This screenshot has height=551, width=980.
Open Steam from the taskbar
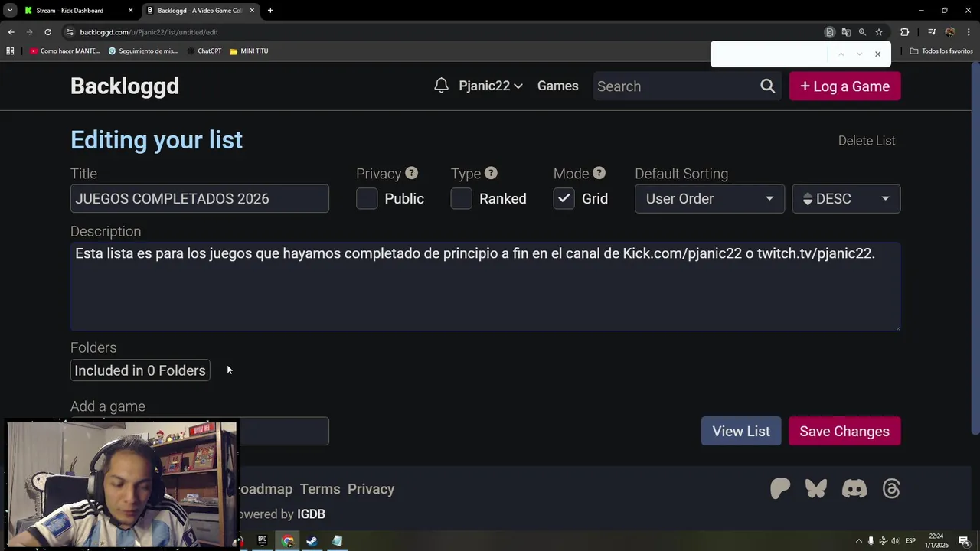312,541
